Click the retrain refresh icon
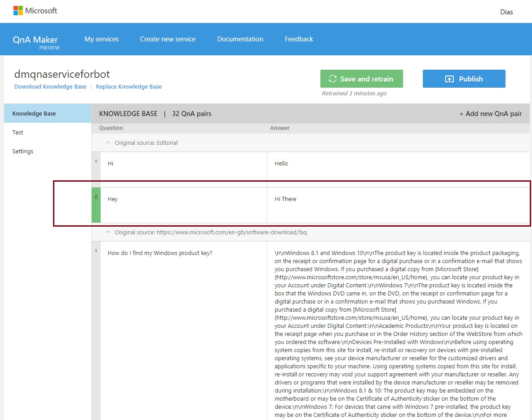The height and width of the screenshot is (420, 532). coord(332,78)
